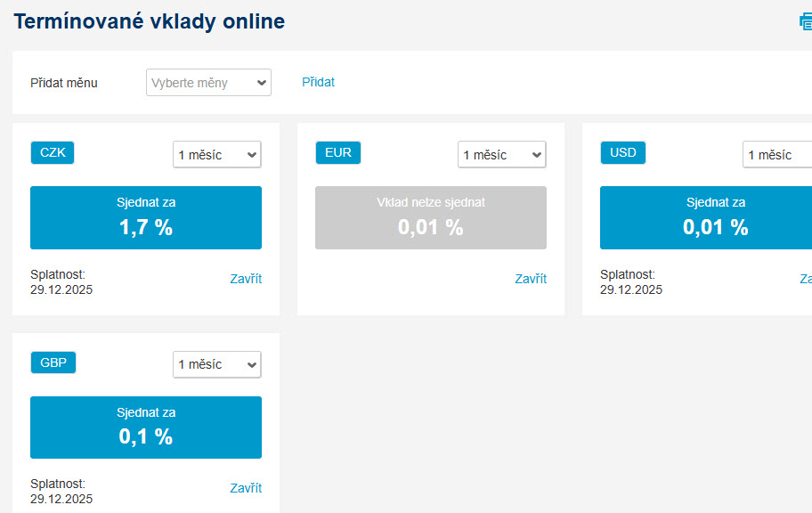The width and height of the screenshot is (812, 513).
Task: Close the CZK card via Zavřít
Action: 246,279
